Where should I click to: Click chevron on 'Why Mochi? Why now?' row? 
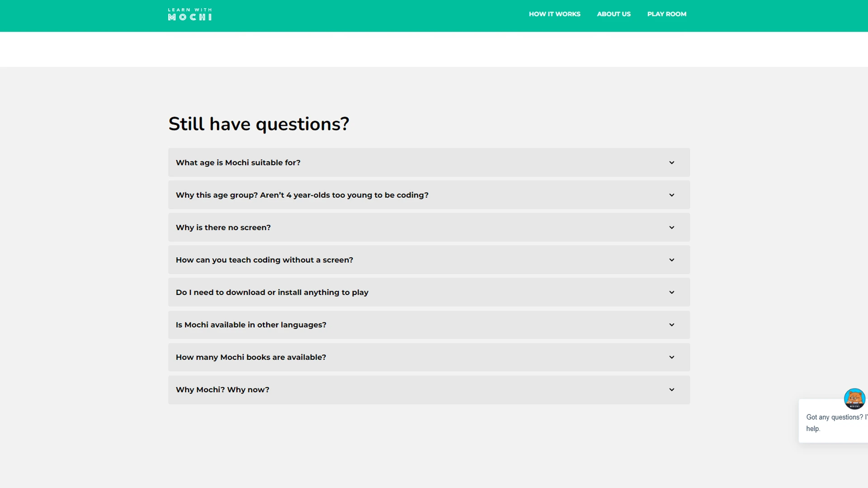coord(671,390)
